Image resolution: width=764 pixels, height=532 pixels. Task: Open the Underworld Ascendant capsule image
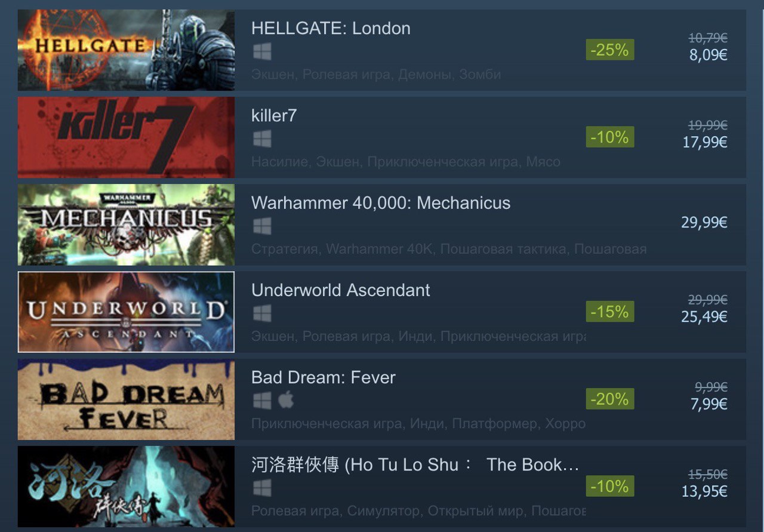(126, 312)
